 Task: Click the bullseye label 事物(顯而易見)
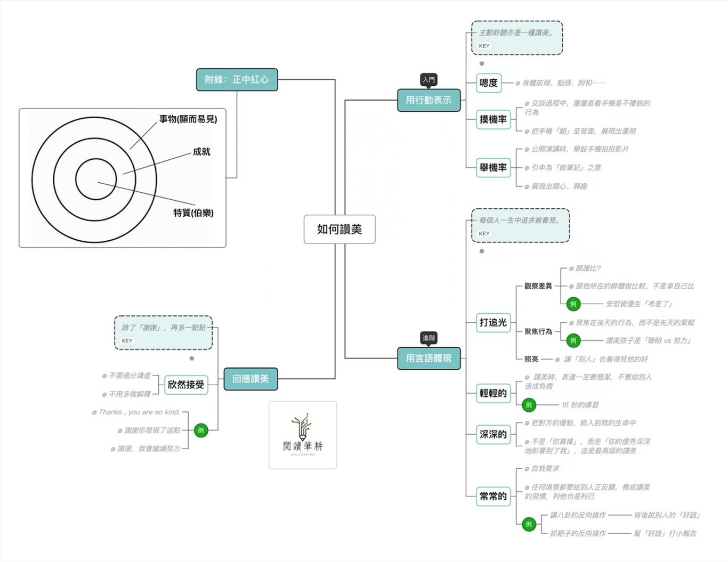[x=188, y=119]
